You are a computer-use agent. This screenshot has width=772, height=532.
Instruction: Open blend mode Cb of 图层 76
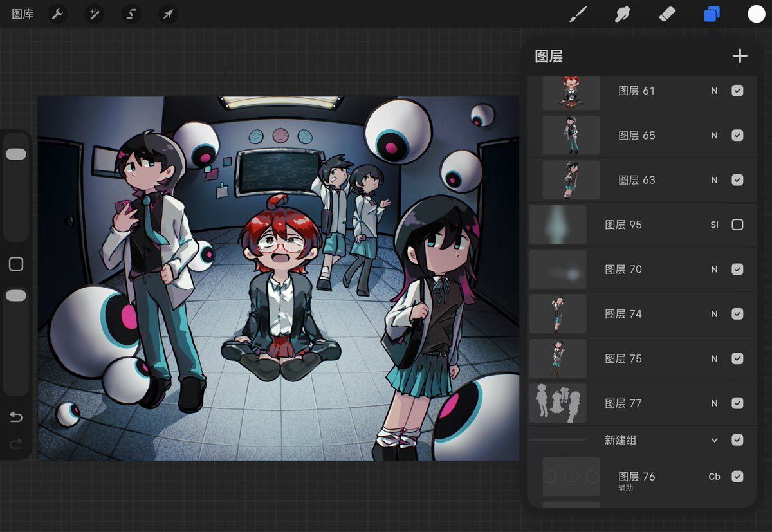coord(714,477)
